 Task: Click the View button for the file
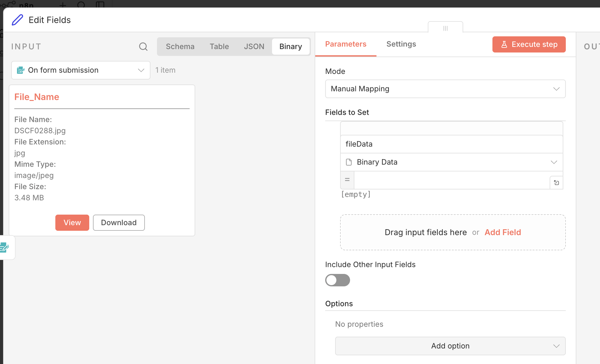[x=72, y=223]
